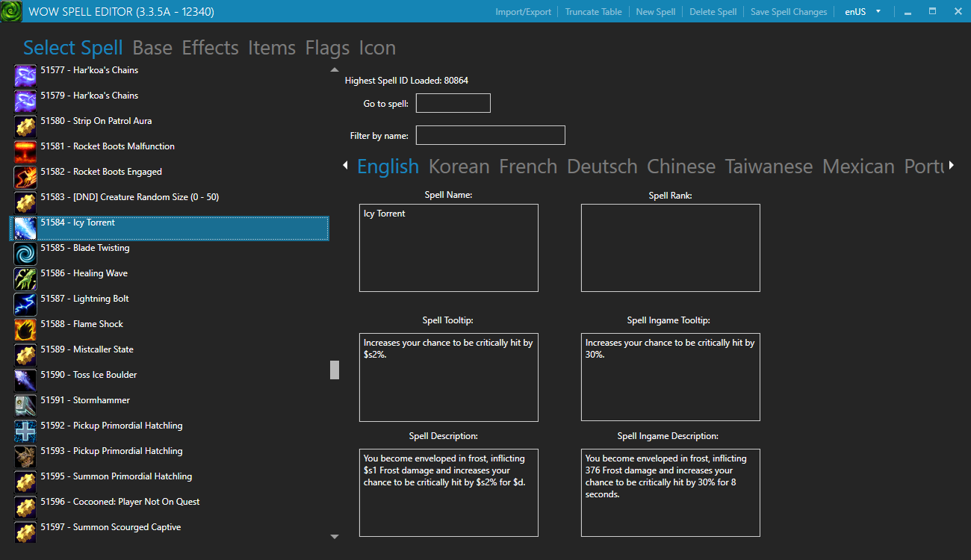
Task: Click the spell list scroll-up arrow
Action: [335, 69]
